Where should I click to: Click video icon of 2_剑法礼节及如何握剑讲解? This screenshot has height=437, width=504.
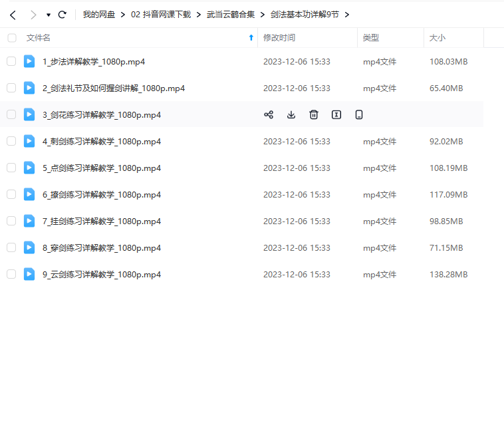click(29, 88)
